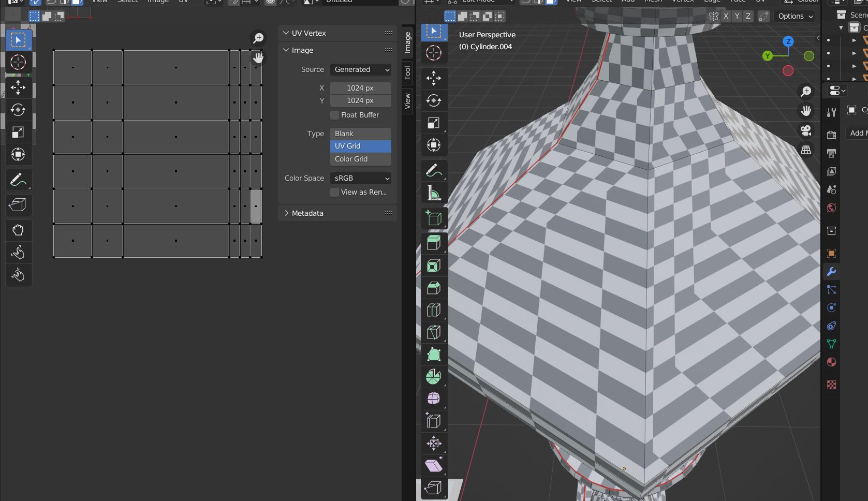Viewport: 868px width, 501px height.
Task: Pick the Bevel tool
Action: click(434, 288)
